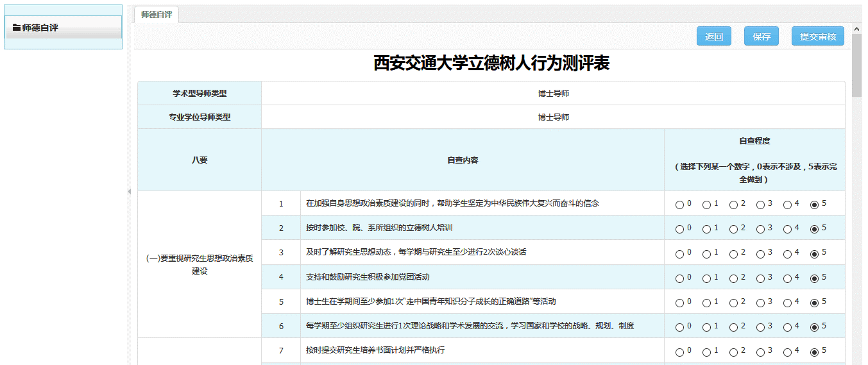Select score 3 for item 4 党团活动
The width and height of the screenshot is (868, 365).
pos(760,279)
